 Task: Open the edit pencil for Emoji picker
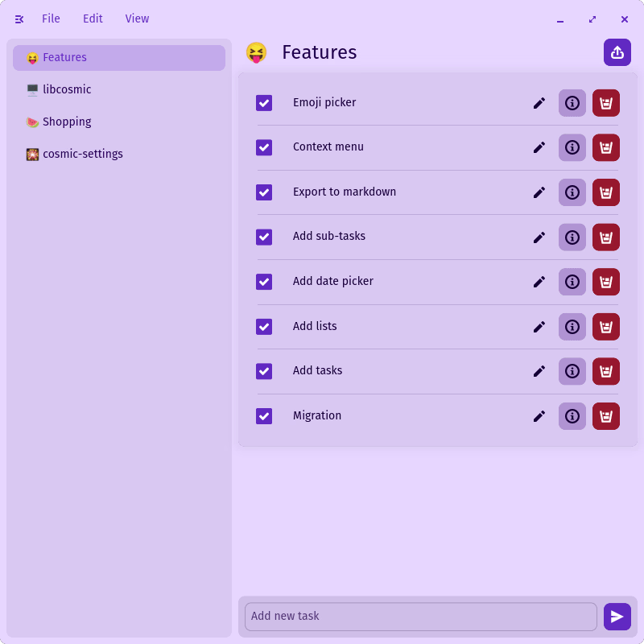(x=539, y=103)
